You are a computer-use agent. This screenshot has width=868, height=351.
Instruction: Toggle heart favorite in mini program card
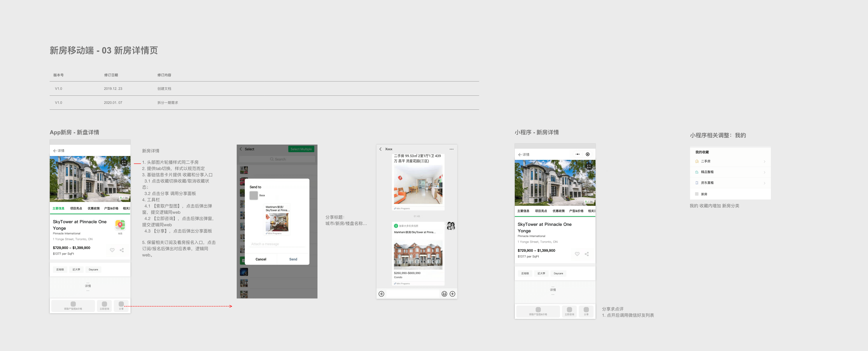click(x=577, y=254)
